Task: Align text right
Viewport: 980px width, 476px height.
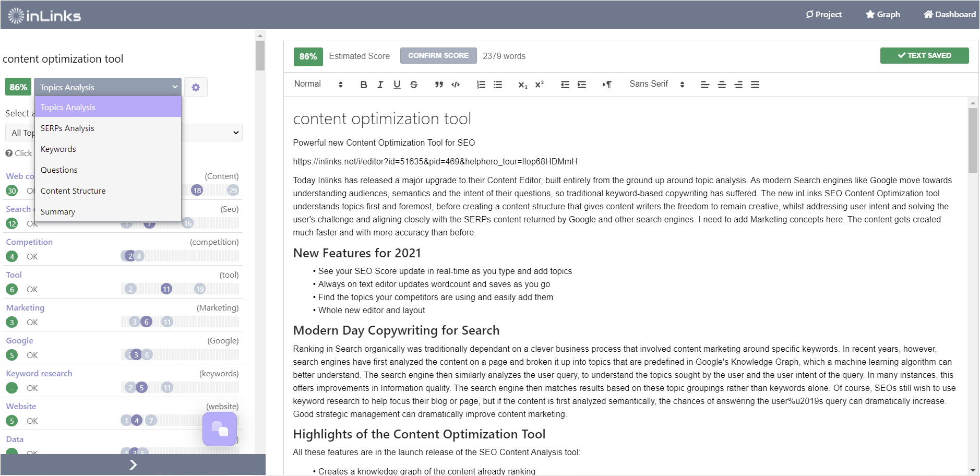Action: [x=738, y=85]
